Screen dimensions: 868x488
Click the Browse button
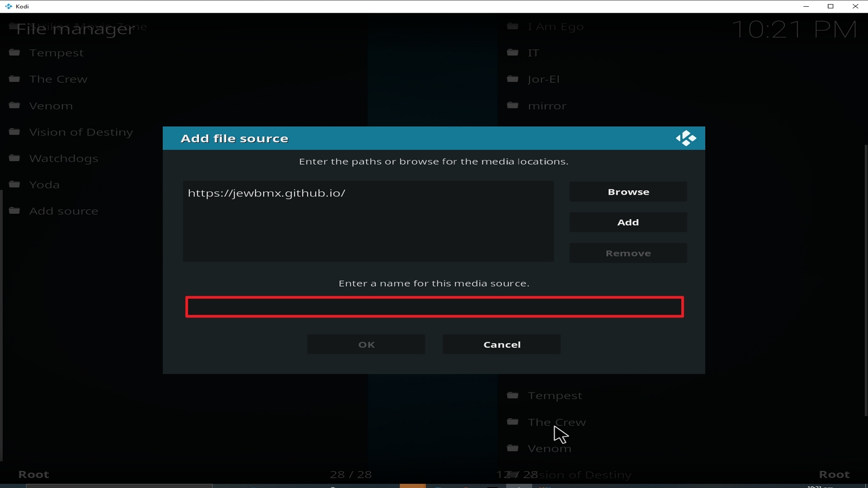pyautogui.click(x=628, y=192)
